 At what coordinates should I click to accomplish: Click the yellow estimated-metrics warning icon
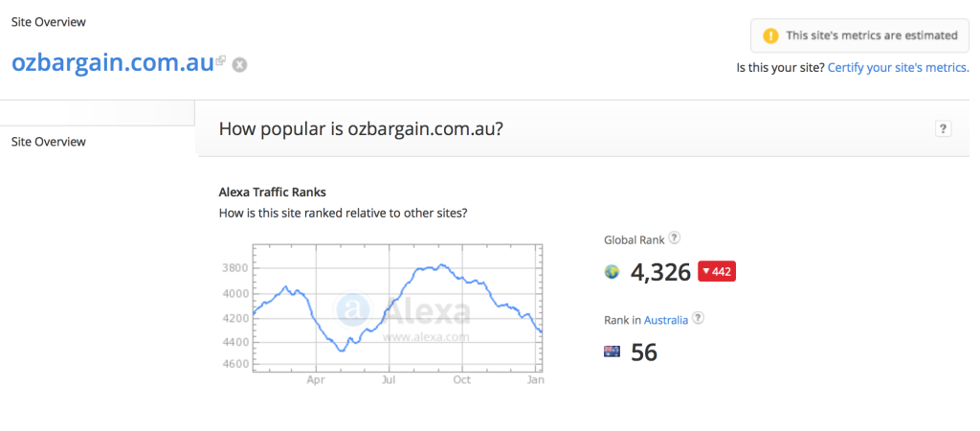pyautogui.click(x=770, y=35)
